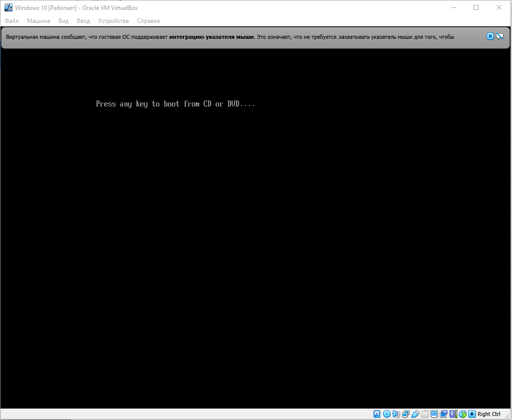Click the audio indicator icon

click(396, 414)
